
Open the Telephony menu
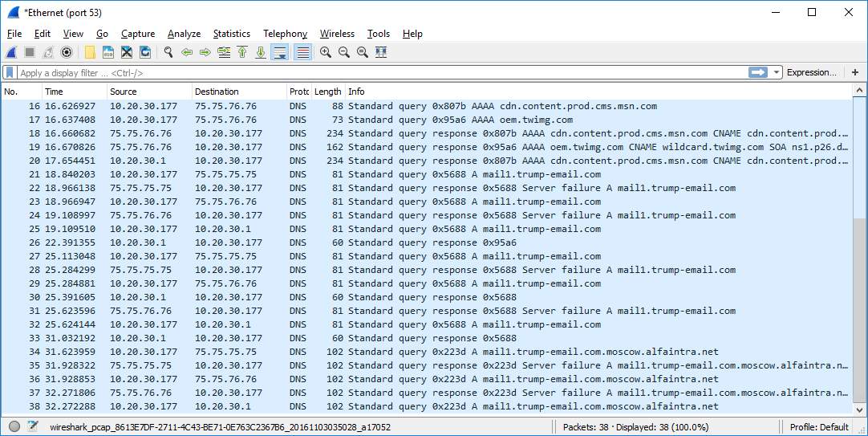(x=285, y=34)
